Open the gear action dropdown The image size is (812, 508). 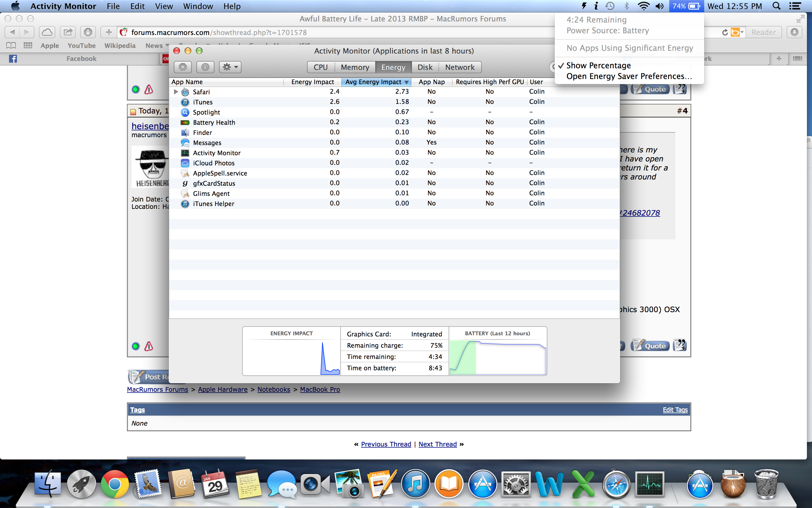(230, 67)
